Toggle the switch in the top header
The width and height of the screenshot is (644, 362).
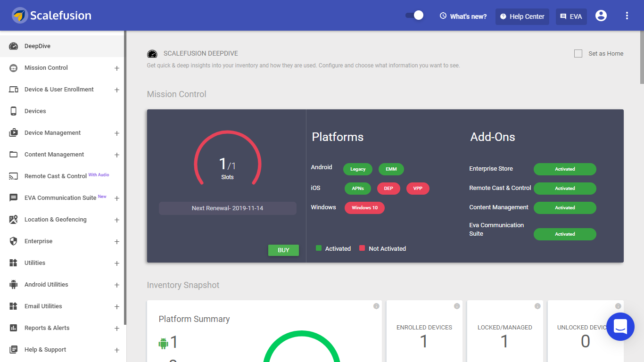[414, 16]
